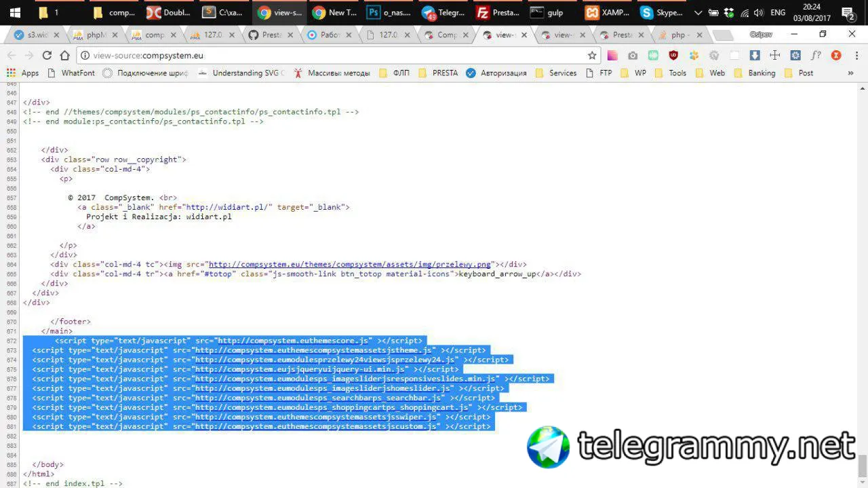Switch to the Comp browser tab

448,35
